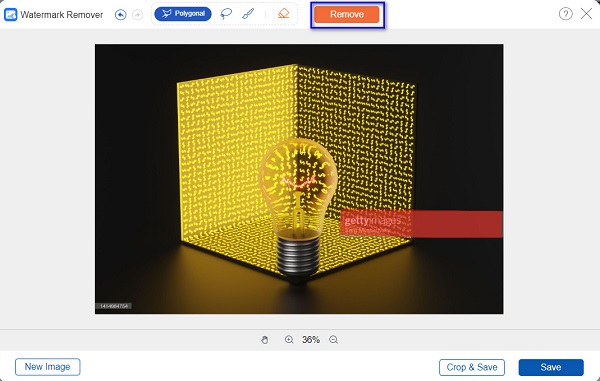The image size is (600, 381).
Task: Click the Watermark Remover app logo icon
Action: 10,15
